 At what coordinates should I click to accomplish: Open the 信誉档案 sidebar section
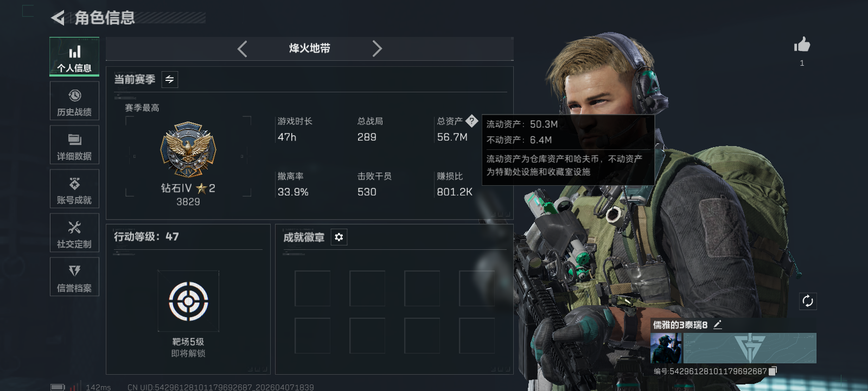pos(74,277)
